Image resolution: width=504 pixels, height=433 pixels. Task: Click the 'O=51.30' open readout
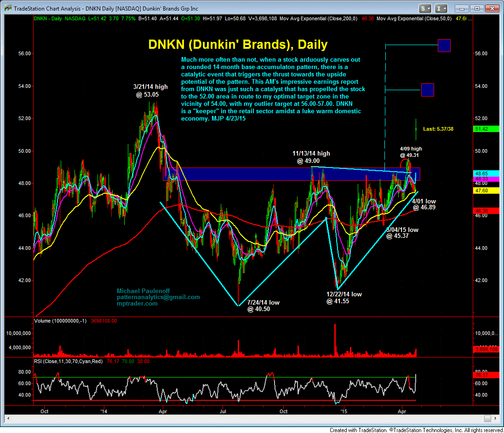[190, 19]
